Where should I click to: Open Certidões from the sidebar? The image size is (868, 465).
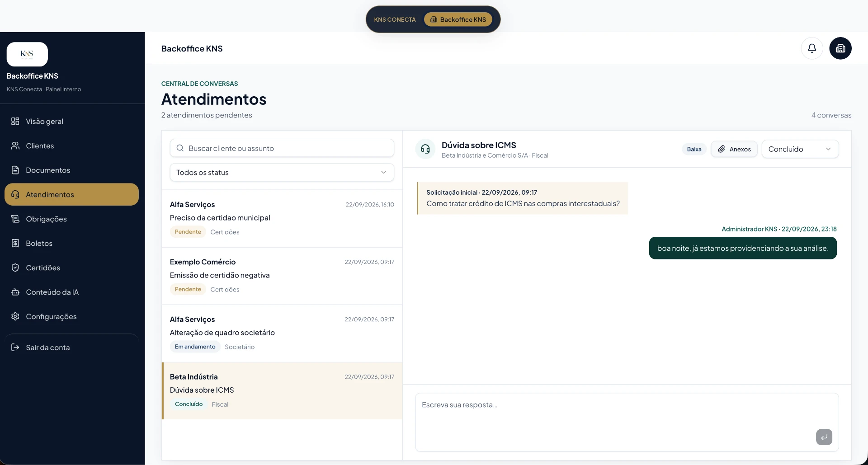point(71,268)
